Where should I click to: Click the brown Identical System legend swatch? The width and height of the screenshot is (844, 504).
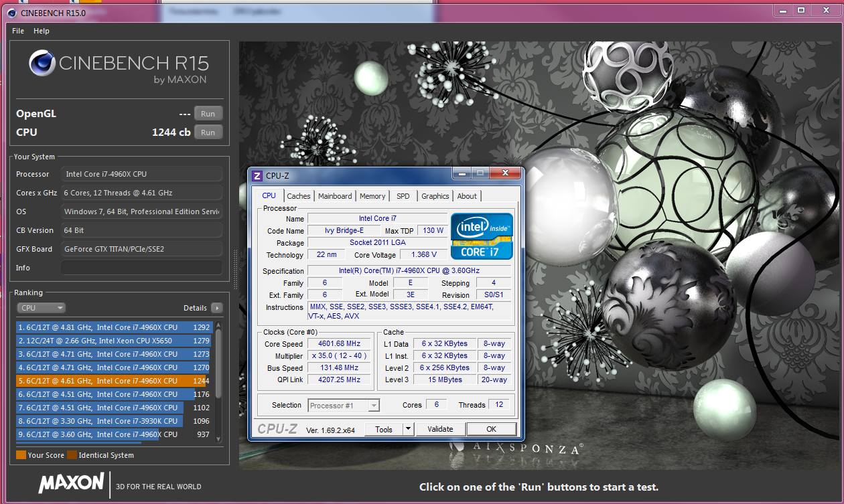[72, 455]
